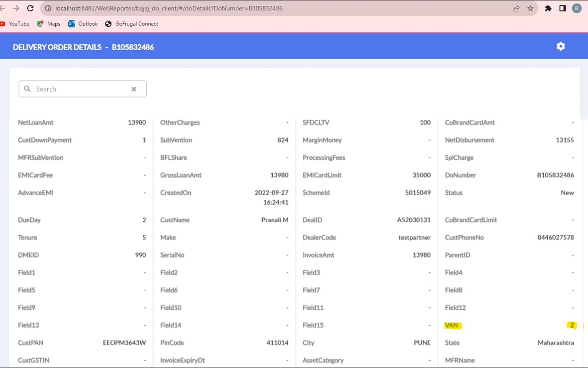Click the Field15 label
The width and height of the screenshot is (588, 368).
(x=313, y=325)
